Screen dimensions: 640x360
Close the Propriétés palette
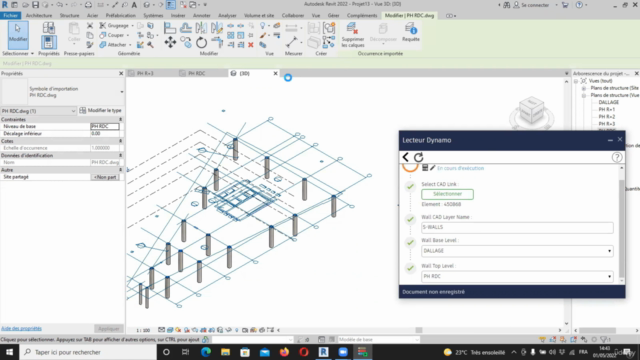click(121, 73)
